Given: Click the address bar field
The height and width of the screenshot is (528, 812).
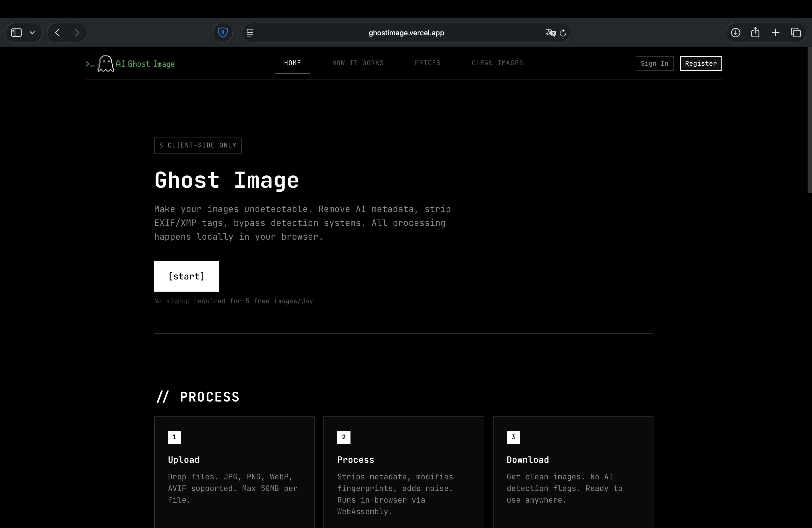Looking at the screenshot, I should click(406, 33).
